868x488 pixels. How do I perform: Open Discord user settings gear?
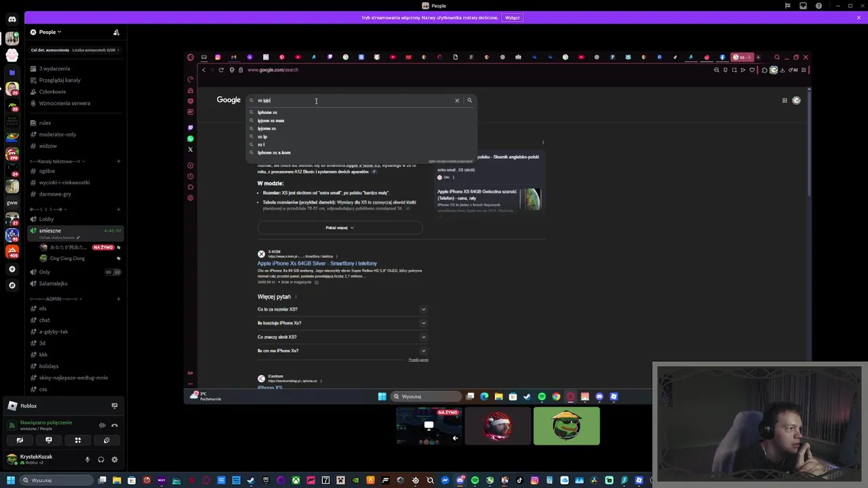click(114, 460)
